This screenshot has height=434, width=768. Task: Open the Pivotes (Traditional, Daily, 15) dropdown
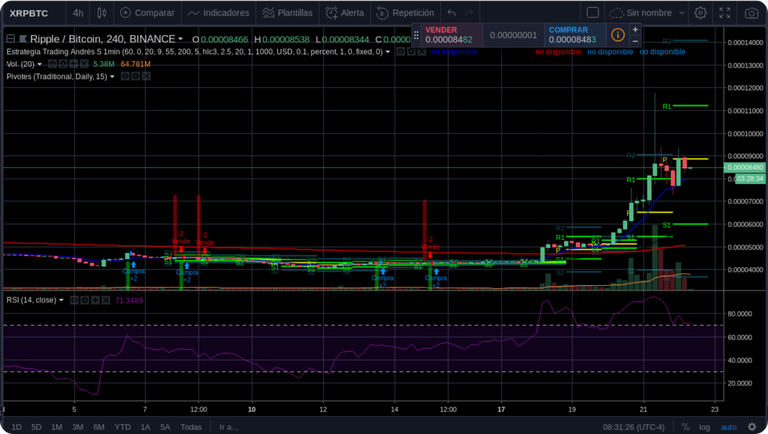(112, 76)
